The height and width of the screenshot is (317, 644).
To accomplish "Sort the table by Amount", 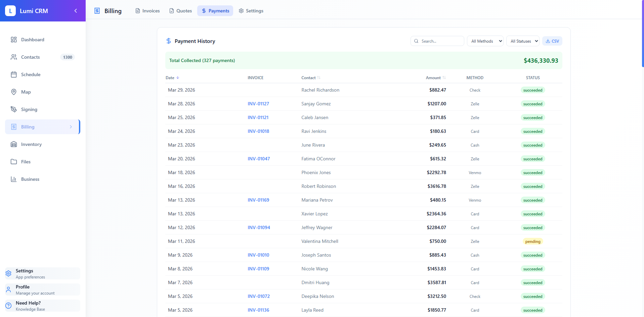I will click(435, 77).
